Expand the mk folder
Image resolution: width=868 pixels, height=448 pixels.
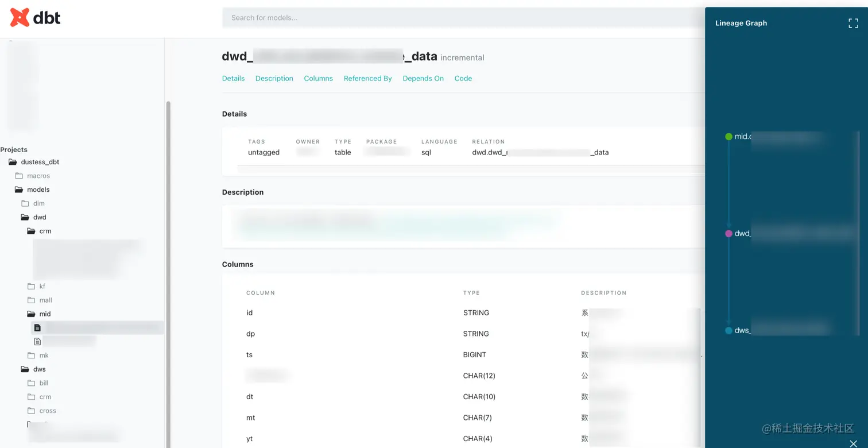(38, 356)
